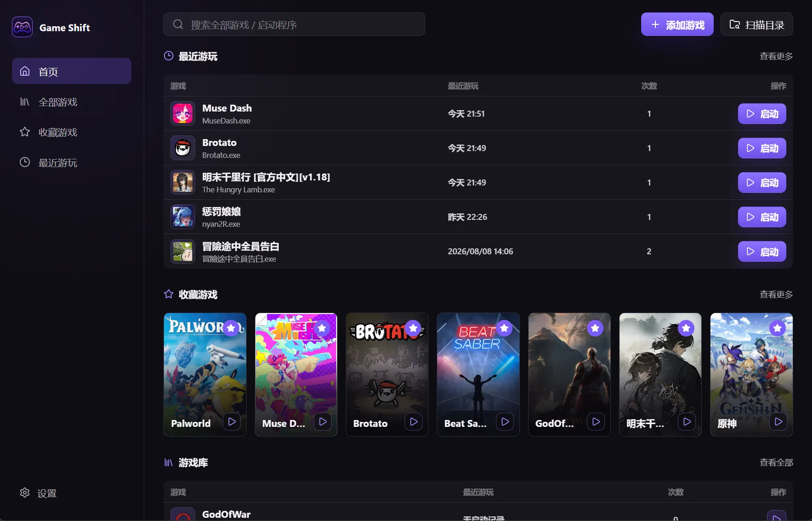Launch Brotato with its 启动 button
The image size is (812, 521).
pyautogui.click(x=762, y=148)
